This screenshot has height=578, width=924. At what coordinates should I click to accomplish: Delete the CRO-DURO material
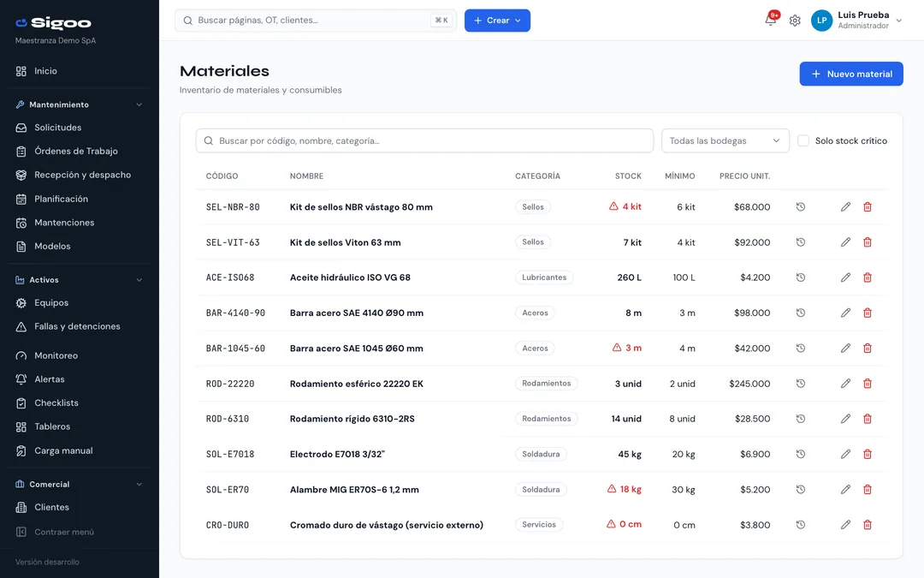868,525
